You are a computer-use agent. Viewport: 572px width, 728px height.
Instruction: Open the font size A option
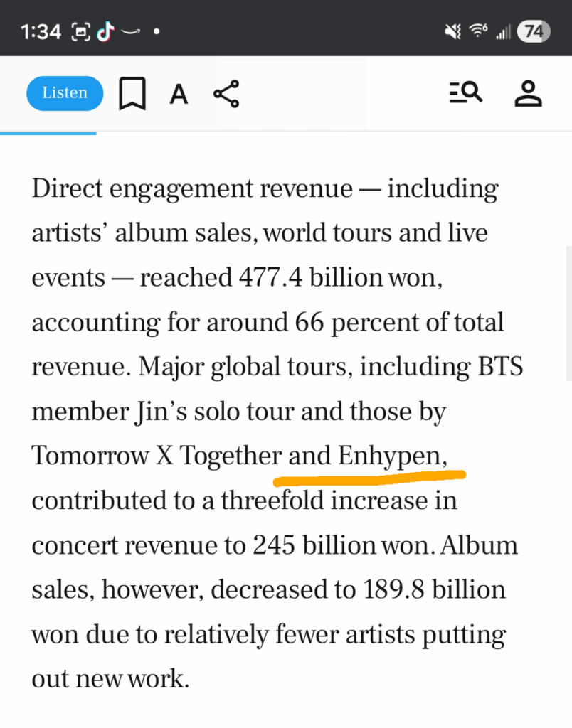click(x=179, y=95)
